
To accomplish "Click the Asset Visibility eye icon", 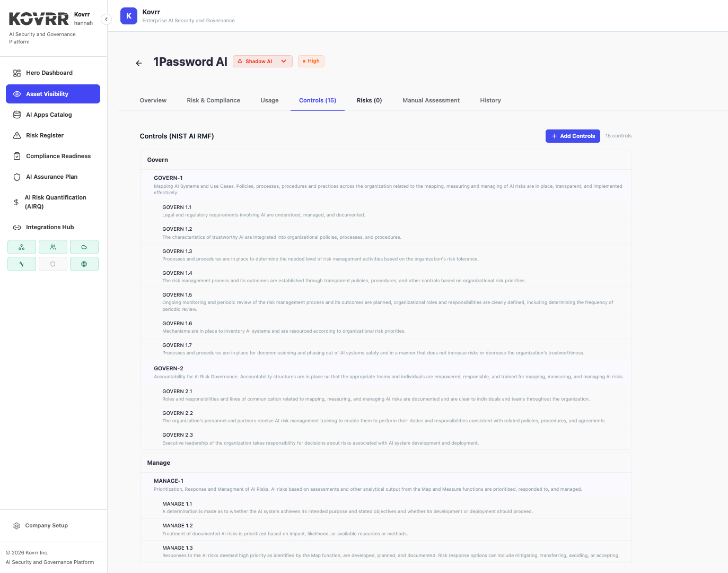I will [x=17, y=94].
